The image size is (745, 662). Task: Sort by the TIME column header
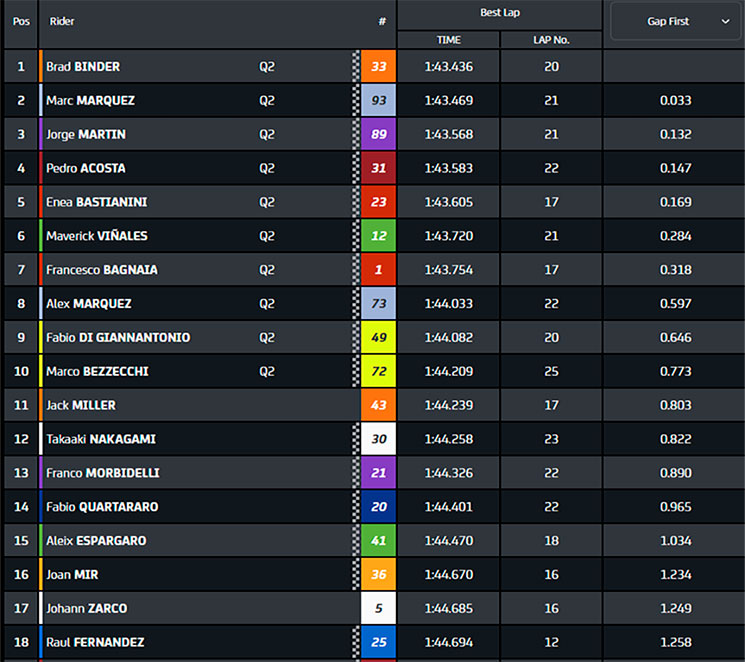click(x=449, y=40)
